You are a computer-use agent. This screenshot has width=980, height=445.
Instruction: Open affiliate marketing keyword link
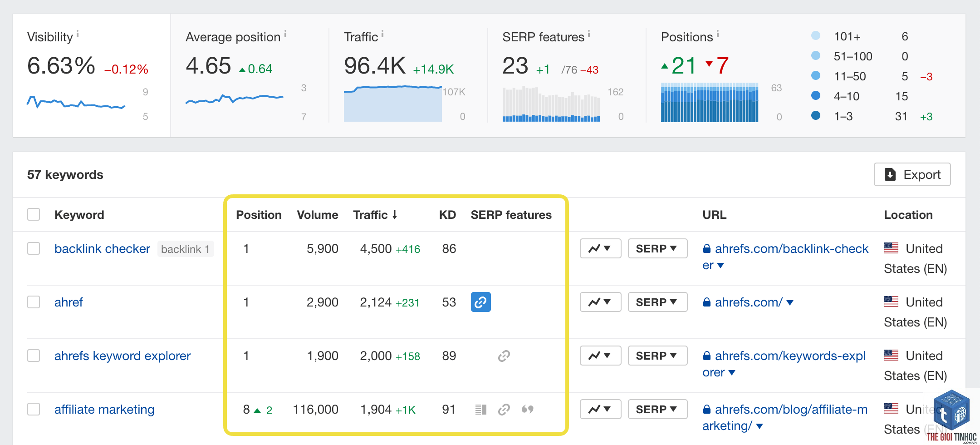click(x=104, y=410)
